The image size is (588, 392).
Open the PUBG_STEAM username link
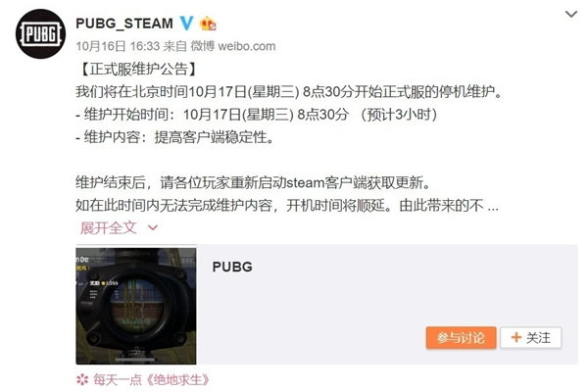pyautogui.click(x=124, y=24)
